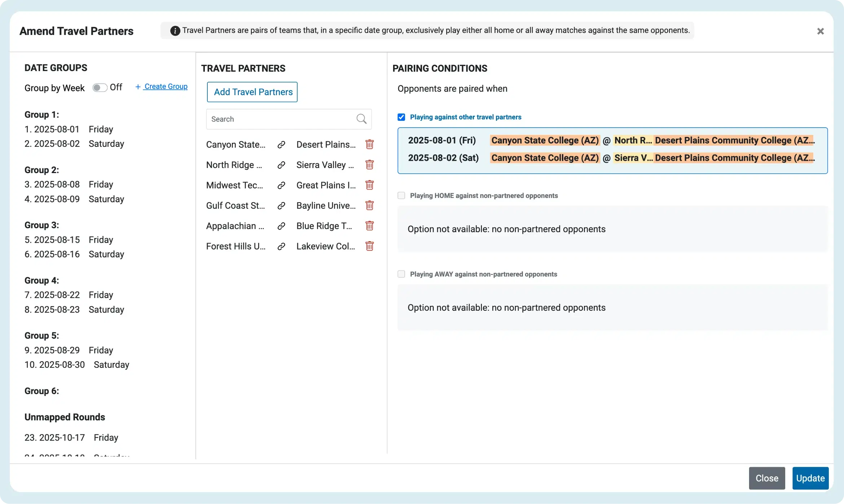
Task: Delete the Forest Hills and Lakeview pair
Action: point(369,246)
